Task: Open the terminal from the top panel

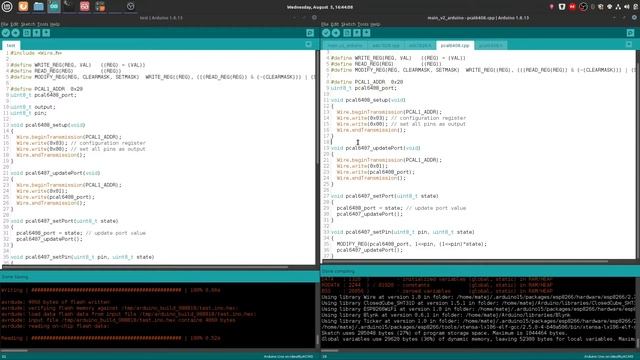Action: pyautogui.click(x=69, y=6)
